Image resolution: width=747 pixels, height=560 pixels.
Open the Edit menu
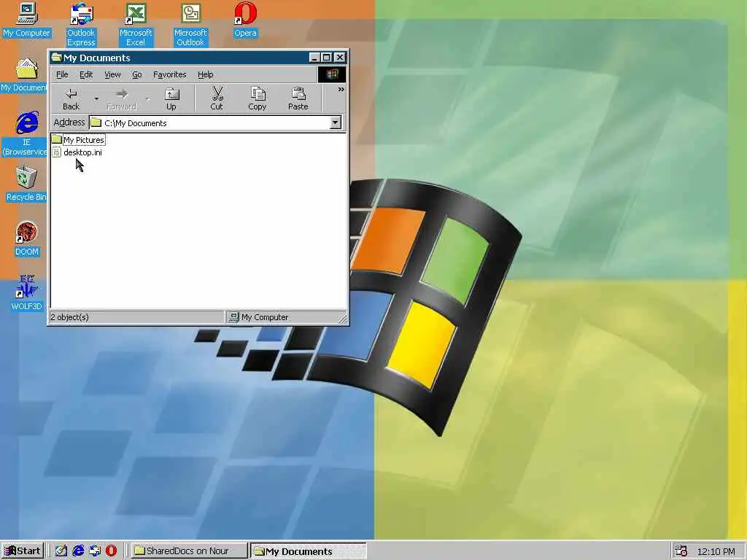click(x=86, y=75)
